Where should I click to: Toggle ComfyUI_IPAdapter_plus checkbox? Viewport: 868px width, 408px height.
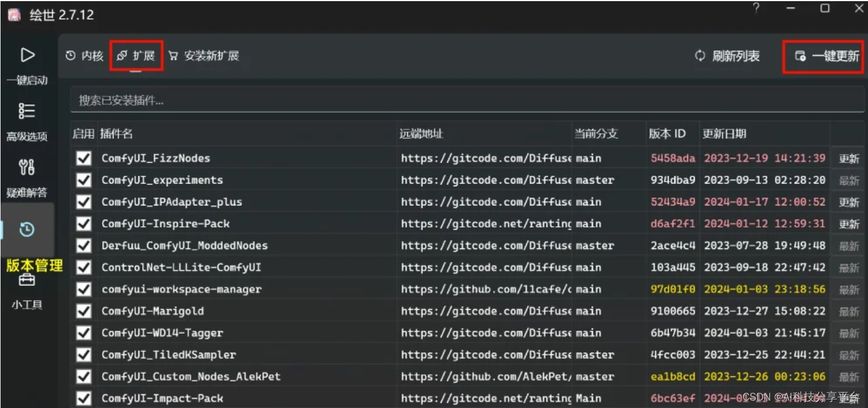click(x=84, y=202)
